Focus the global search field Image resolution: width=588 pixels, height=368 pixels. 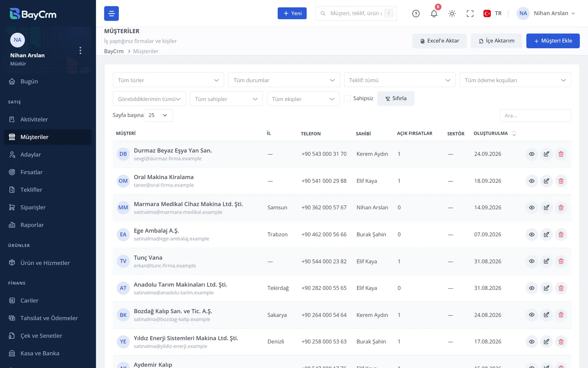tap(356, 13)
